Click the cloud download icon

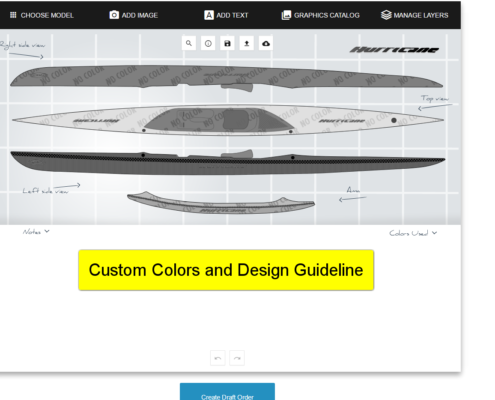266,43
